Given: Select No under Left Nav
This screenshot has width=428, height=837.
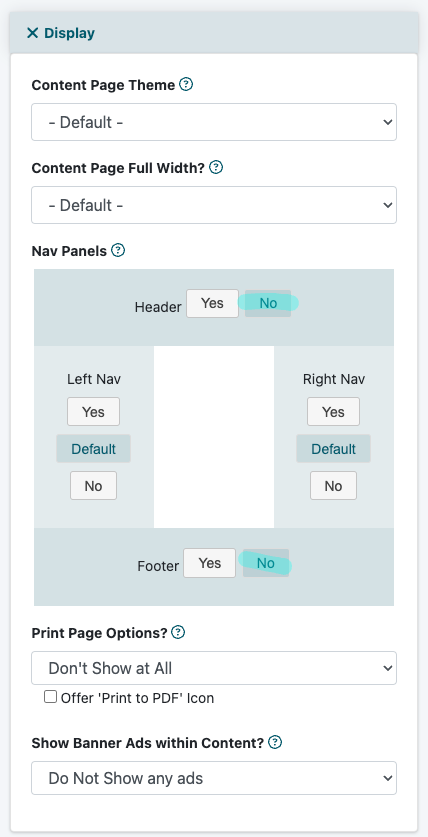Looking at the screenshot, I should [93, 486].
